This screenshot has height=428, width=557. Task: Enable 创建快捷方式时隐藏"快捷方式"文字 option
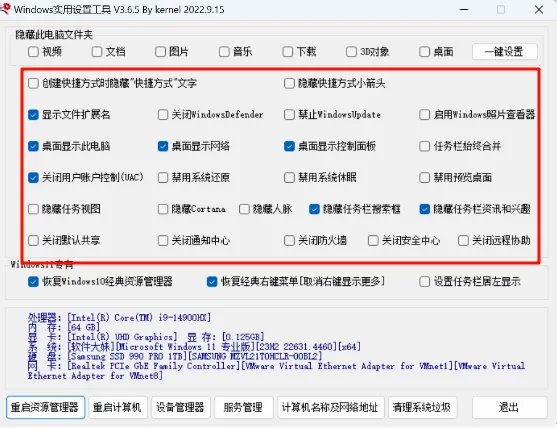[33, 83]
